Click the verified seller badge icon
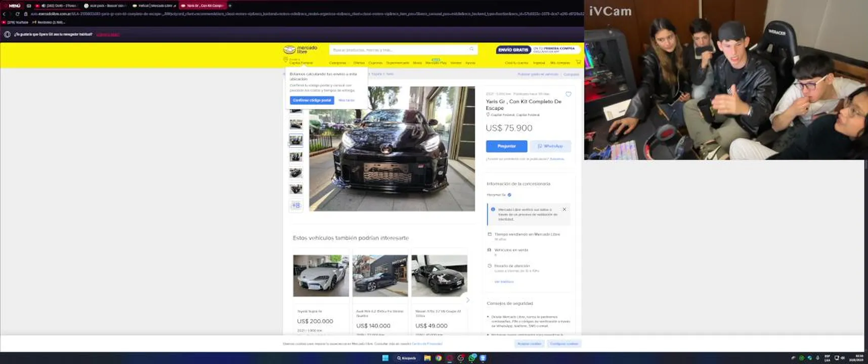This screenshot has width=868, height=364. [x=509, y=195]
